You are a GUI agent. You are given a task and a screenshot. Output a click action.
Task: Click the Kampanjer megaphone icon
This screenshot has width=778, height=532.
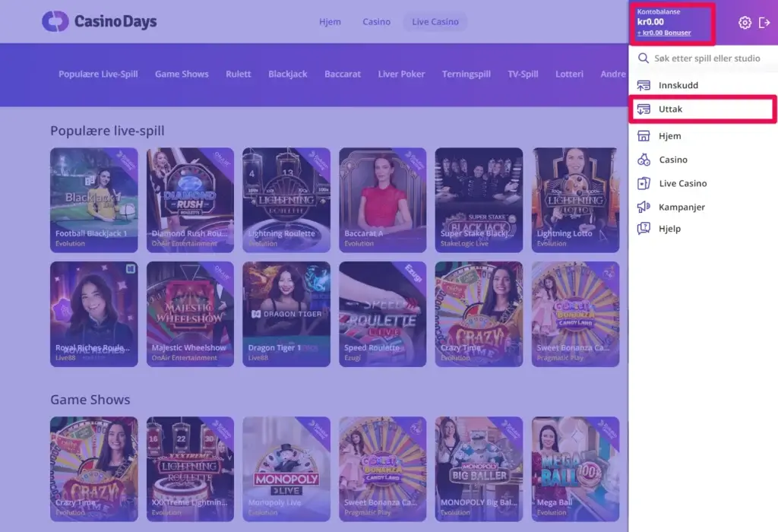tap(644, 207)
